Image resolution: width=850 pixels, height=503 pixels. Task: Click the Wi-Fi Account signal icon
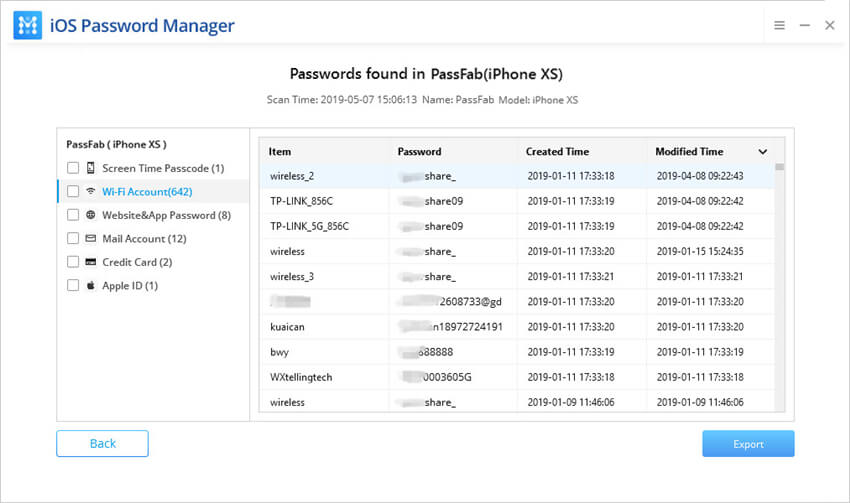(91, 191)
